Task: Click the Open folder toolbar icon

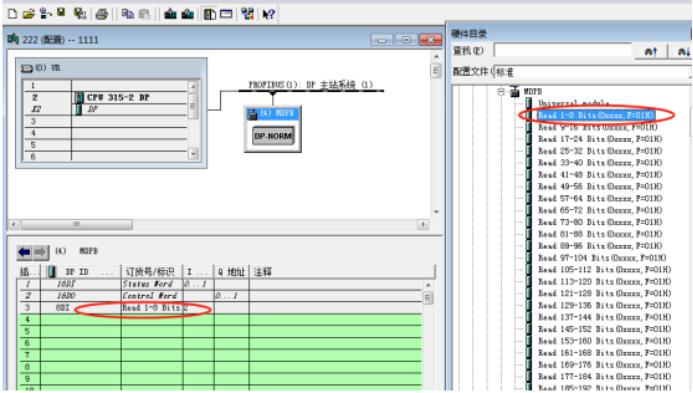Action: 29,14
